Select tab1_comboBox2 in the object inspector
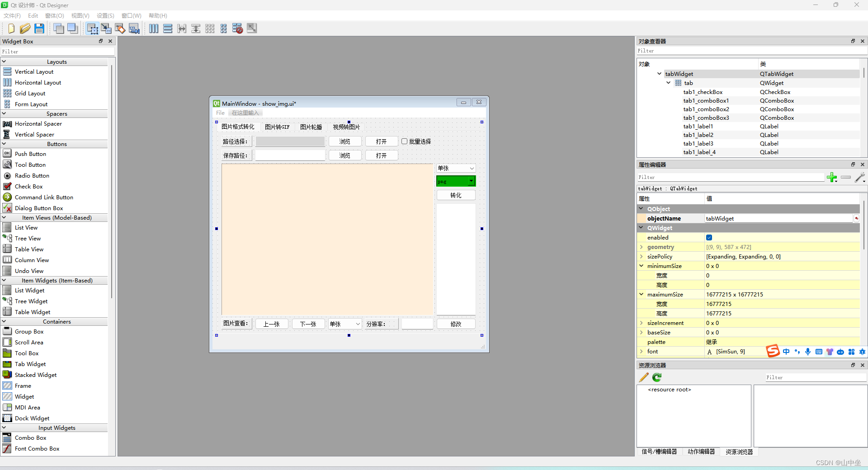 706,109
